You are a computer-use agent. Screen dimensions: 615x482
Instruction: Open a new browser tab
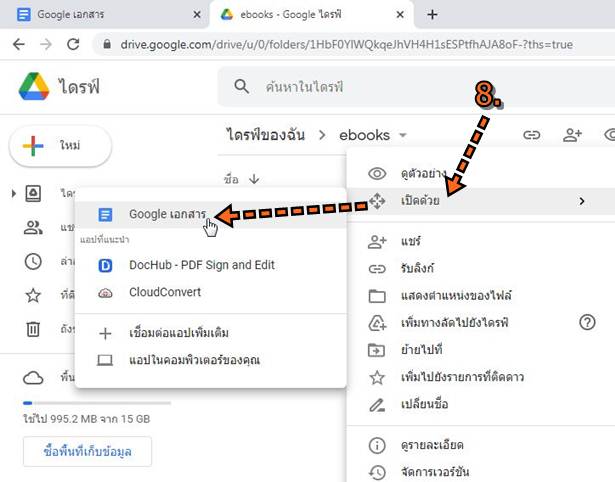point(432,15)
